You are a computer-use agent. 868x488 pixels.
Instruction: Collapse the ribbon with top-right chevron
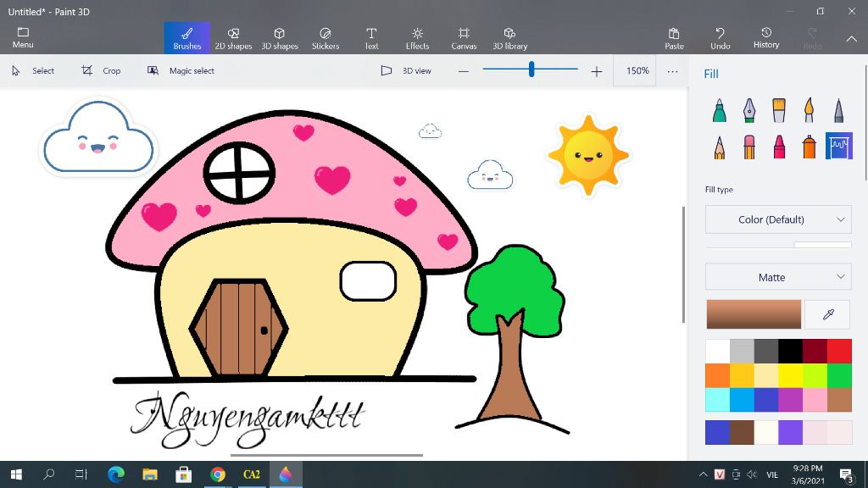click(851, 39)
